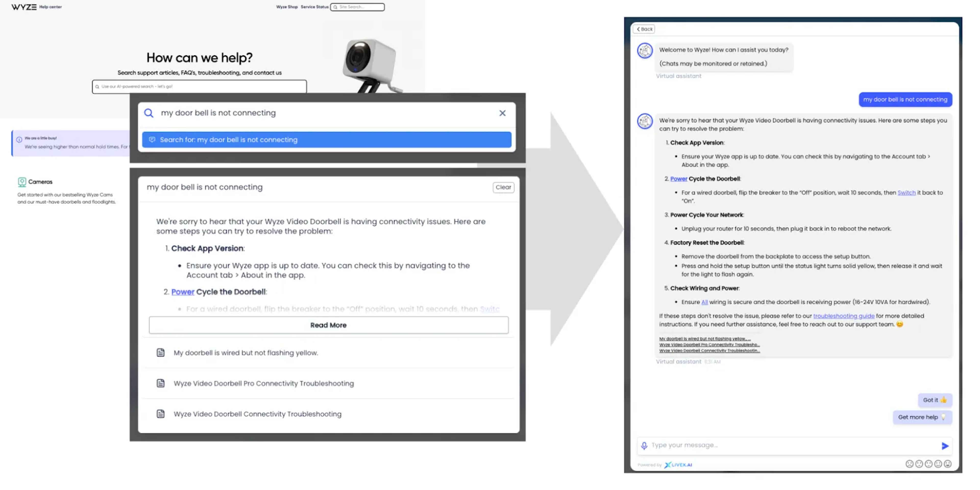Open third source link Doorbell Connectivity
The image size is (980, 490).
coord(709,351)
